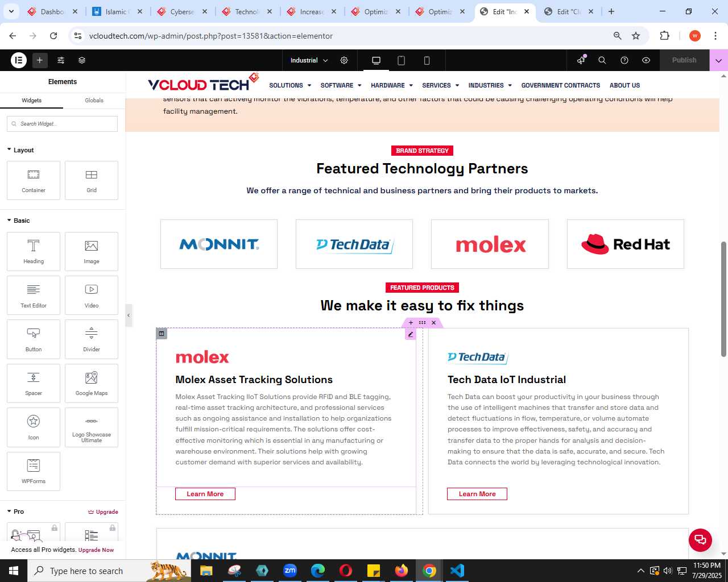Switch to the Widgets tab
This screenshot has width=728, height=582.
pos(31,101)
